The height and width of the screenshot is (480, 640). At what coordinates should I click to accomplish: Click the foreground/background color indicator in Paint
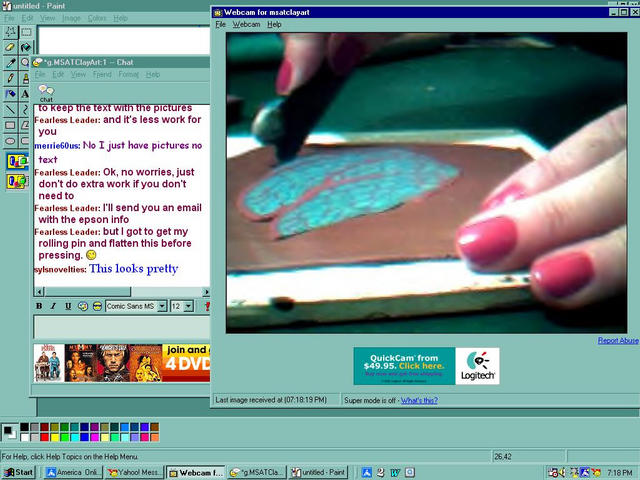pos(9,432)
